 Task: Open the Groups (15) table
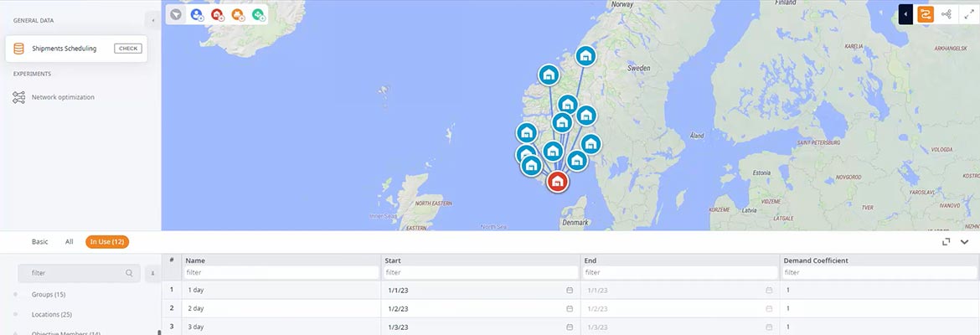[x=48, y=294]
